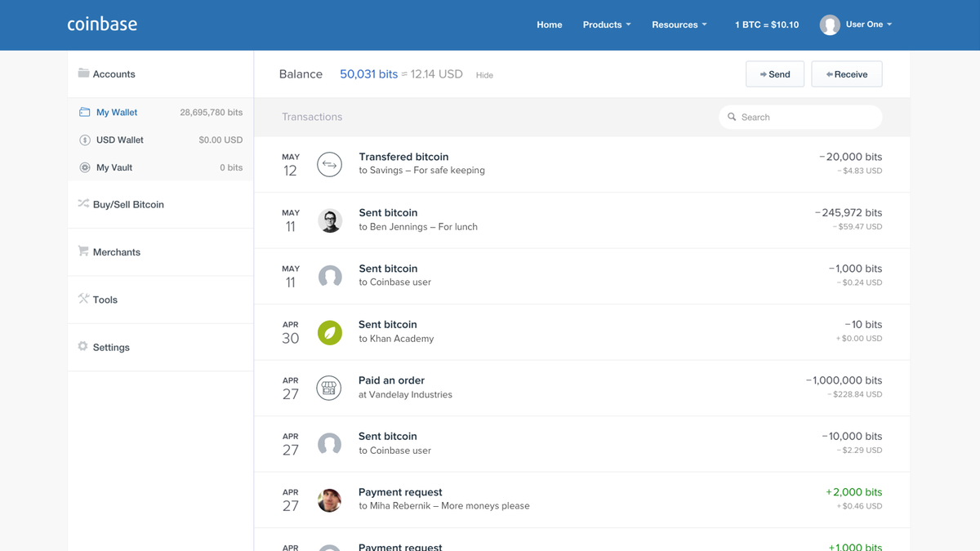980x551 pixels.
Task: Click the −$228.84 USD value
Action: click(855, 394)
